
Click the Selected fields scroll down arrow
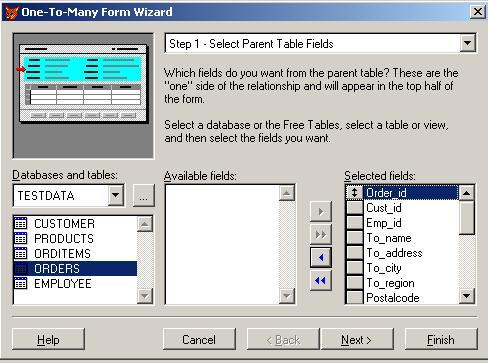point(466,296)
